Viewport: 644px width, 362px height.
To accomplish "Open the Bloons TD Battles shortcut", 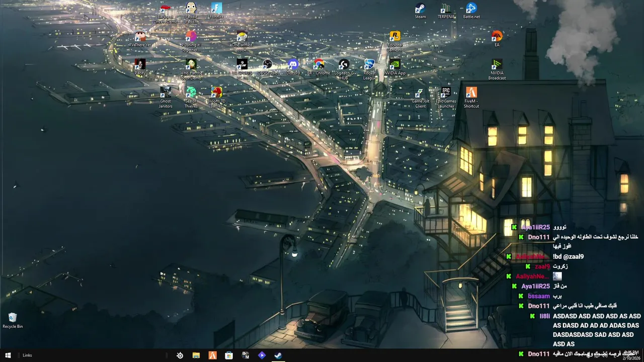I will tap(216, 98).
